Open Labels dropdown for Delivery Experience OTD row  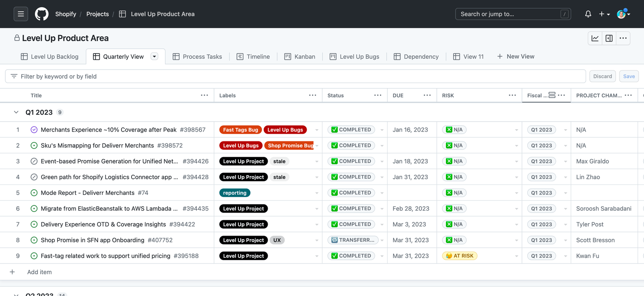coord(317,224)
